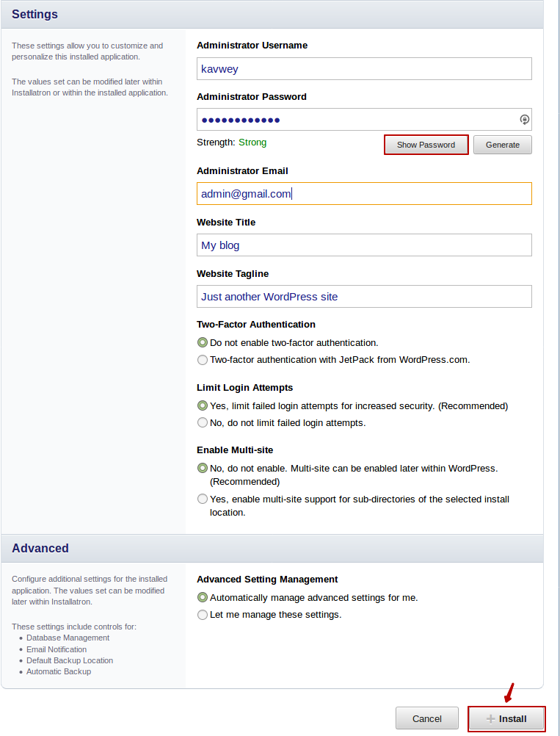Click the password field key icon
Viewport: 560px width, 736px height.
tap(524, 120)
